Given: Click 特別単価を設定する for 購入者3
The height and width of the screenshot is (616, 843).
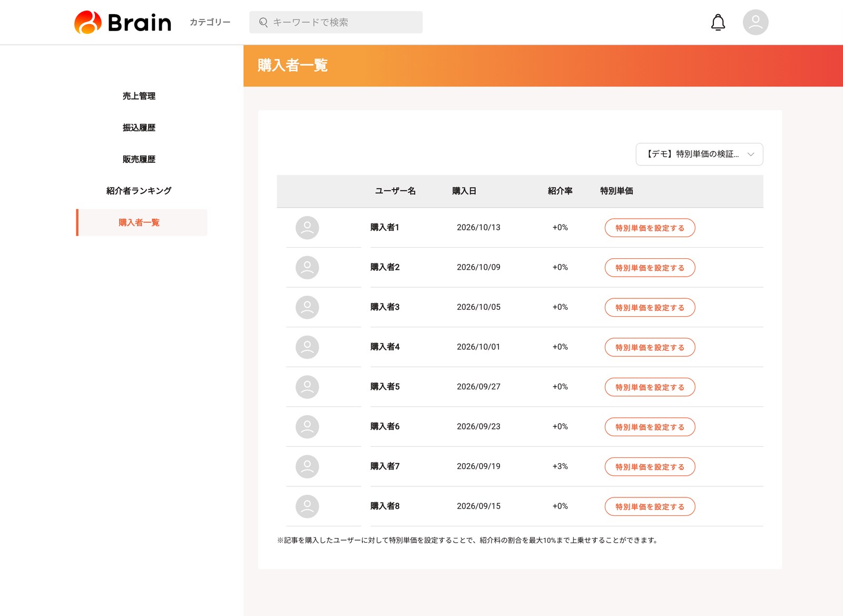Looking at the screenshot, I should tap(650, 308).
